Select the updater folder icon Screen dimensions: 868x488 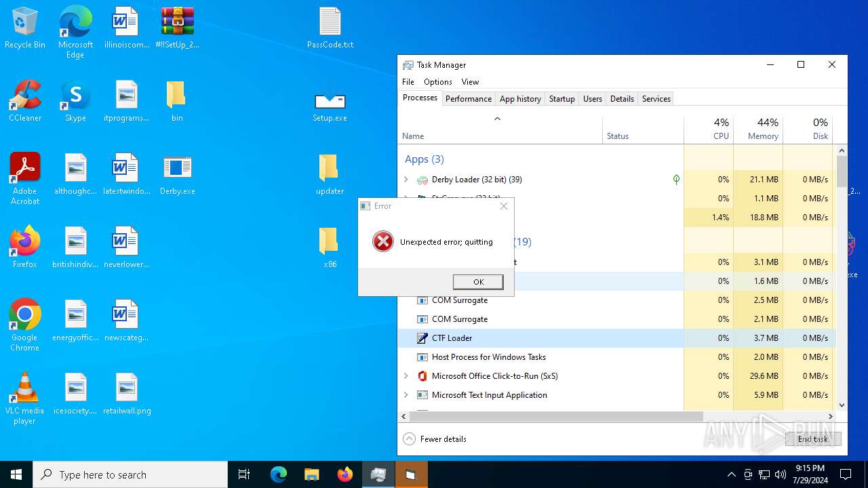[x=330, y=174]
